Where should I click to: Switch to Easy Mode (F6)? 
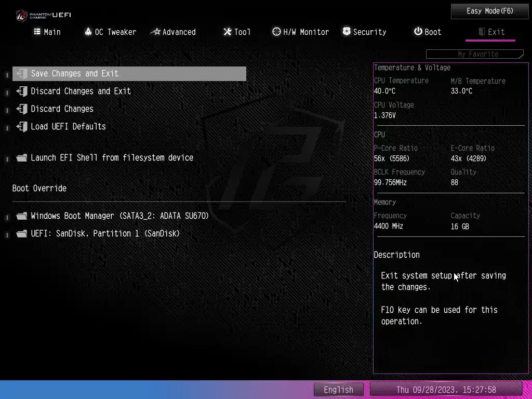click(x=489, y=11)
